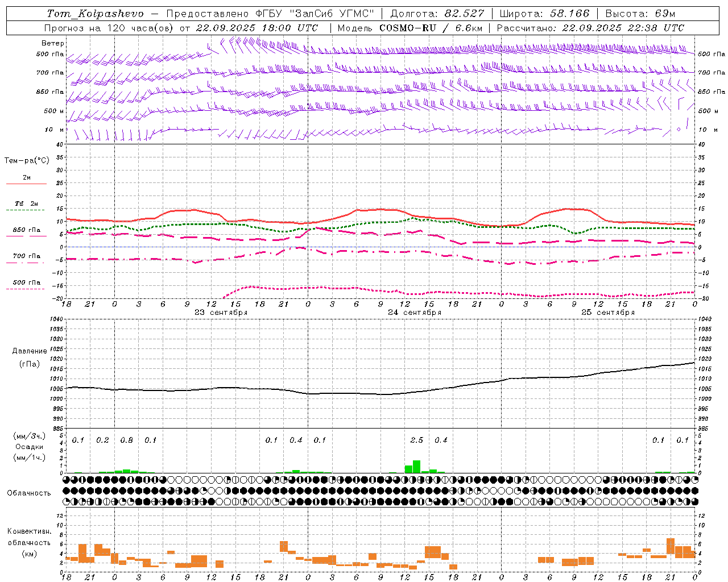Click the Давление panel label
This screenshot has width=728, height=582.
(x=30, y=351)
